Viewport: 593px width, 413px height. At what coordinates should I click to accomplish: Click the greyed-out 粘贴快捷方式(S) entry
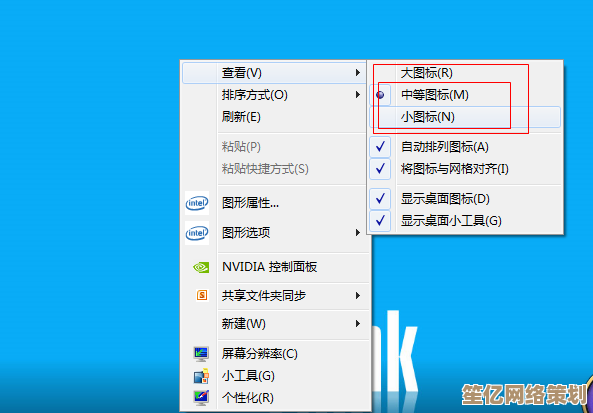coord(274,168)
